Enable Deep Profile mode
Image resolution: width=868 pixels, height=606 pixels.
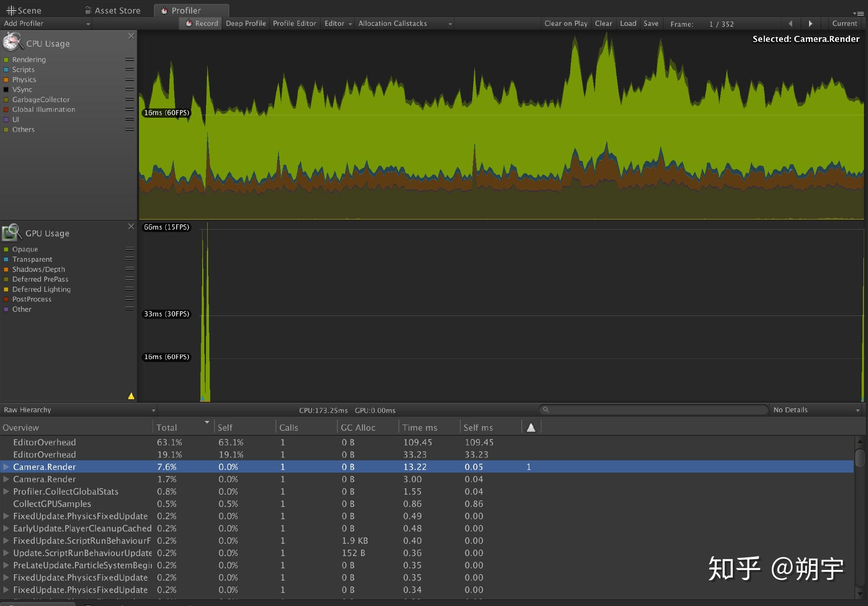point(246,24)
